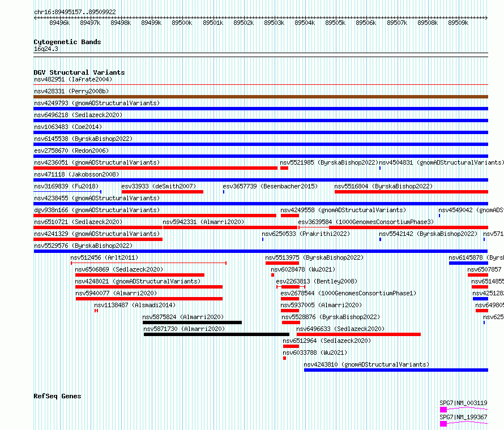Click the 16q24.3 cytogenetic band label

click(x=46, y=49)
